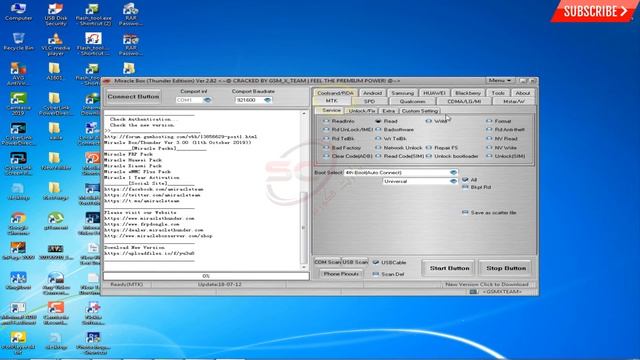The width and height of the screenshot is (640, 360).
Task: Launch CyberLink Screen Recorder desktop shortcut
Action: pos(18,163)
